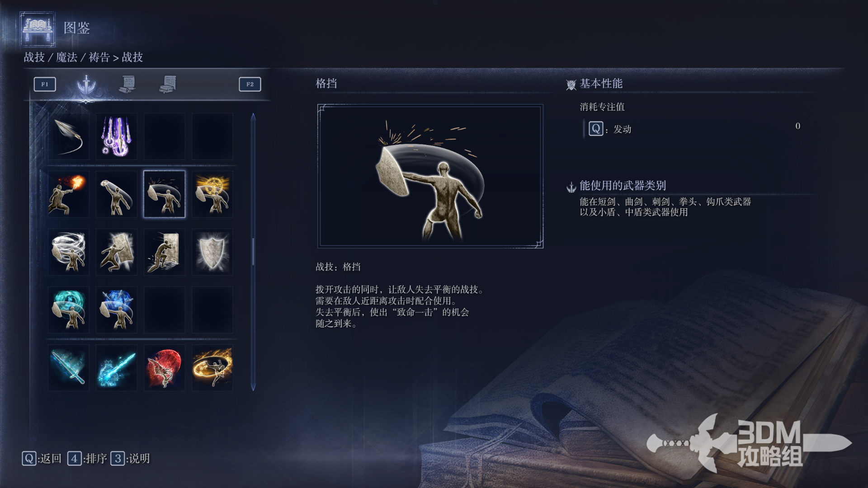This screenshot has width=868, height=488.
Task: Open the sorcery scroll tab
Action: tap(128, 84)
